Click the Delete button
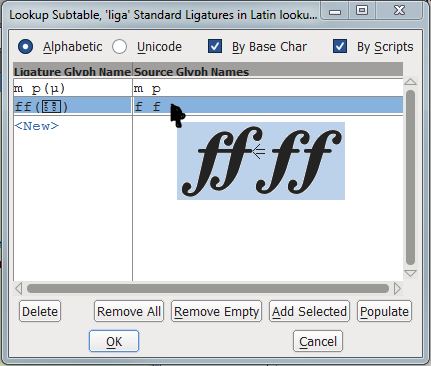Viewport: 431px width, 366px height. (40, 311)
